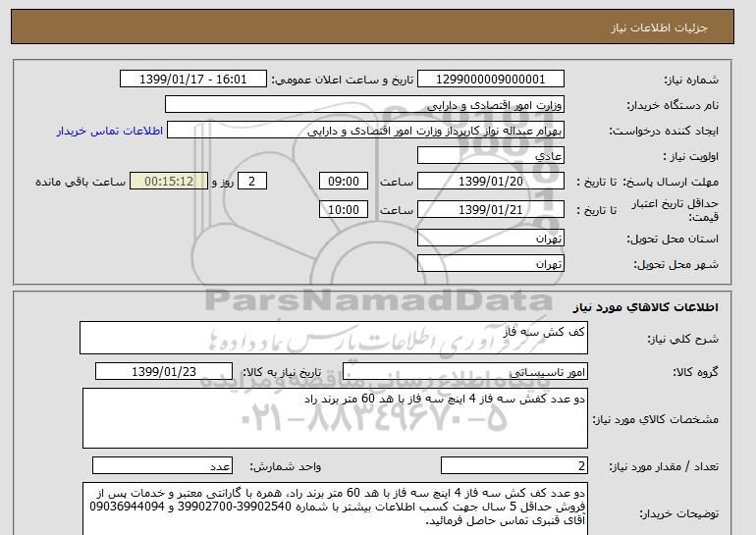Screen dimensions: 756x535
Task: Click the remaining days field showing 2
Action: [x=251, y=182]
